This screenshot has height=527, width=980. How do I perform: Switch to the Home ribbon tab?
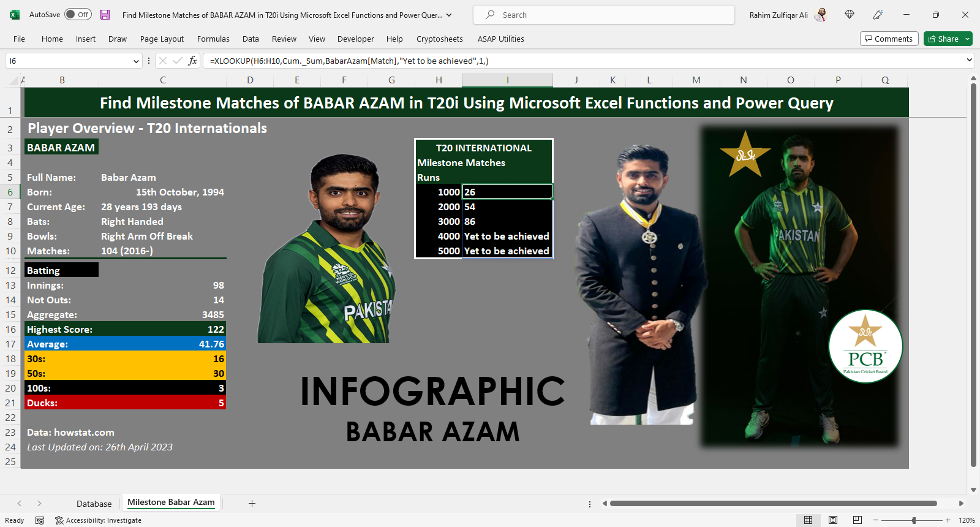52,39
